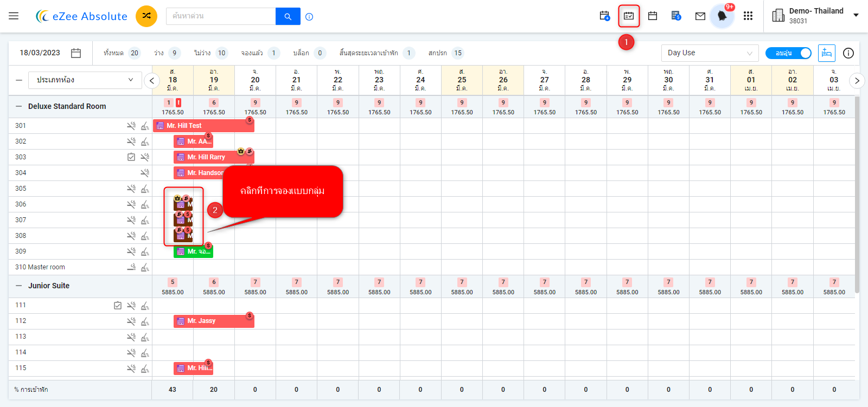Open the Mr. Hill Rarry booking
868x407 pixels.
pyautogui.click(x=214, y=157)
